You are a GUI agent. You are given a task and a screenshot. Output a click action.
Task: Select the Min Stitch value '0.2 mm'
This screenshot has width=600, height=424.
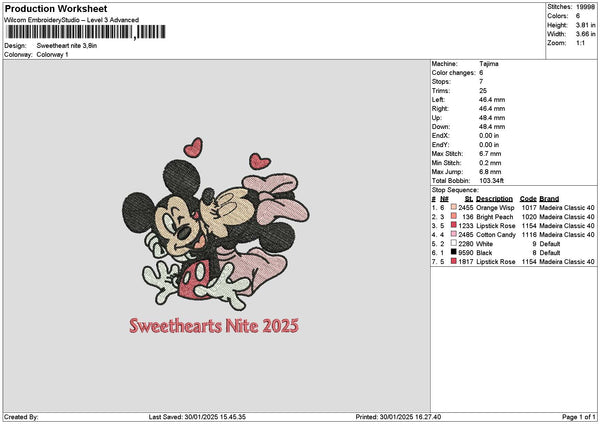pos(490,163)
